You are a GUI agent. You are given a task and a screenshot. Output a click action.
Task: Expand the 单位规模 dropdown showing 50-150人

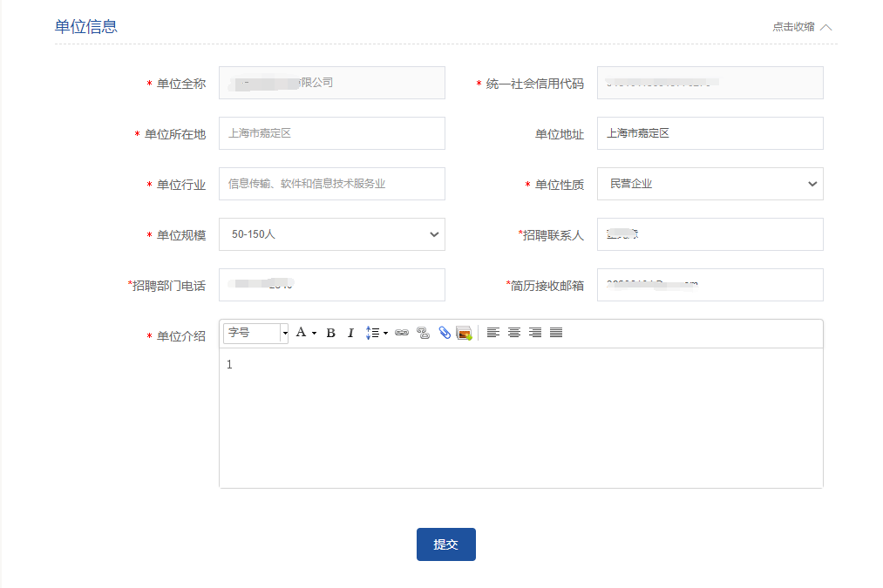click(x=331, y=234)
